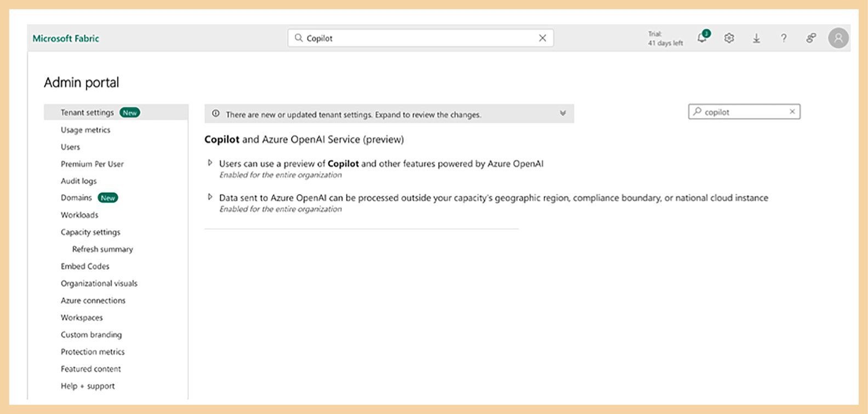Open Refresh summary
The width and height of the screenshot is (868, 414).
click(x=102, y=249)
